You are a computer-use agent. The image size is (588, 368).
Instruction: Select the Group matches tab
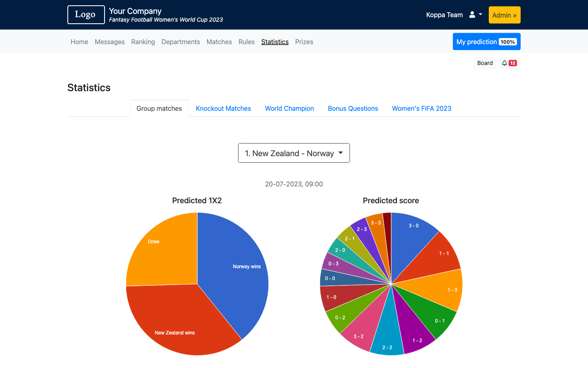point(159,108)
